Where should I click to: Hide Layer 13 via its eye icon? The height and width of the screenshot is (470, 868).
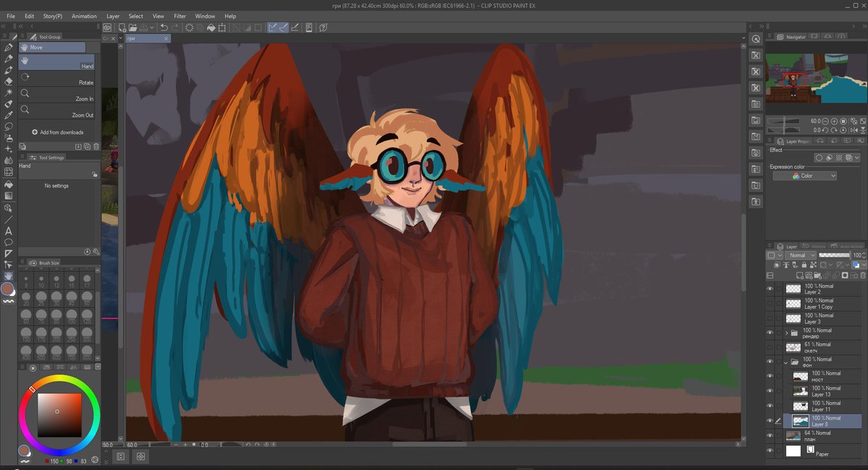point(770,391)
